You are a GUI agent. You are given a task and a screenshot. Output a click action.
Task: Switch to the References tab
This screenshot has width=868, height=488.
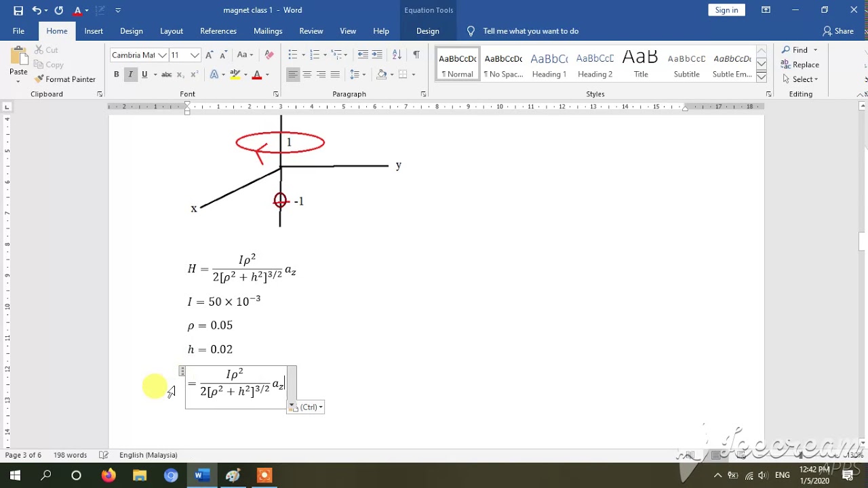pos(218,31)
